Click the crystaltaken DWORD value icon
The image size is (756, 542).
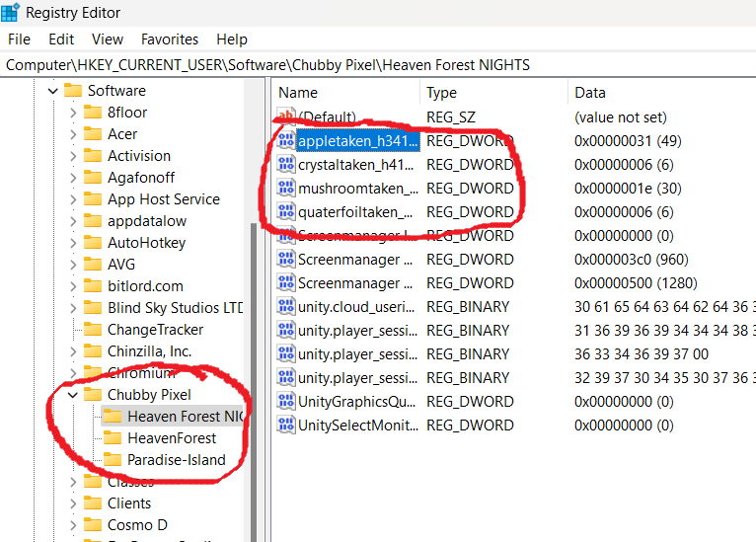[x=286, y=164]
